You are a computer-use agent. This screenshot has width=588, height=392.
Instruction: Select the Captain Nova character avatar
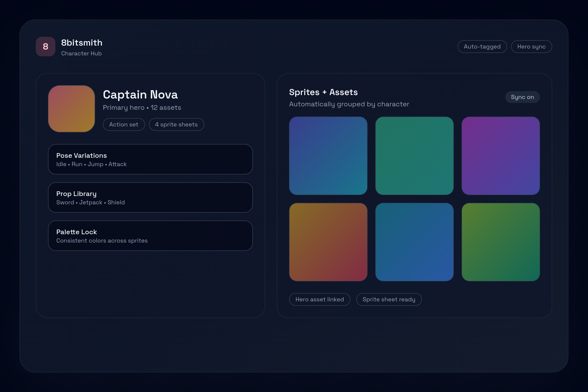[71, 109]
